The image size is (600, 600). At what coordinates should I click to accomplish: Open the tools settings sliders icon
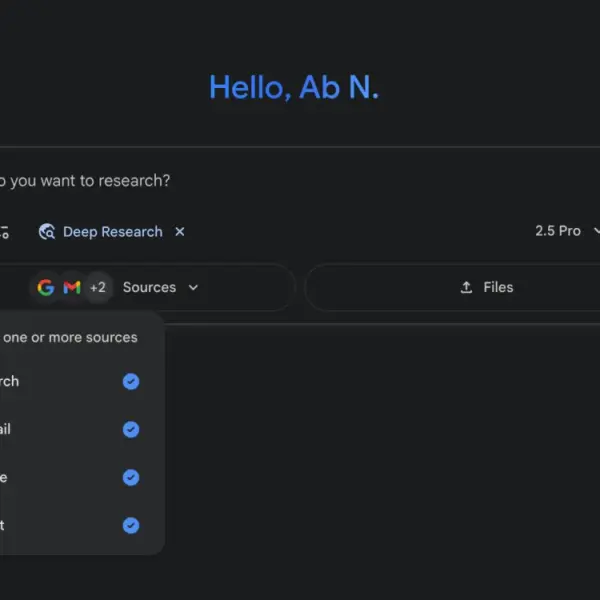coord(4,232)
